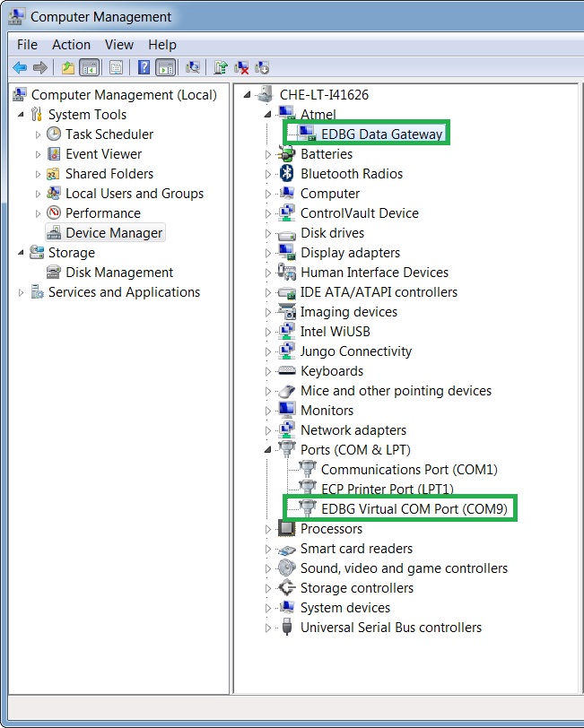
Task: Select Device Manager in left tree
Action: coord(114,232)
